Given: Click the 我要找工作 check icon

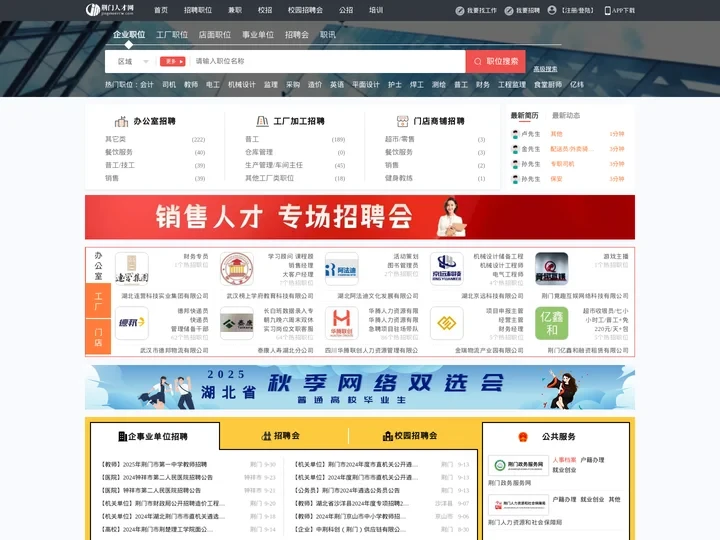Looking at the screenshot, I should tap(460, 11).
